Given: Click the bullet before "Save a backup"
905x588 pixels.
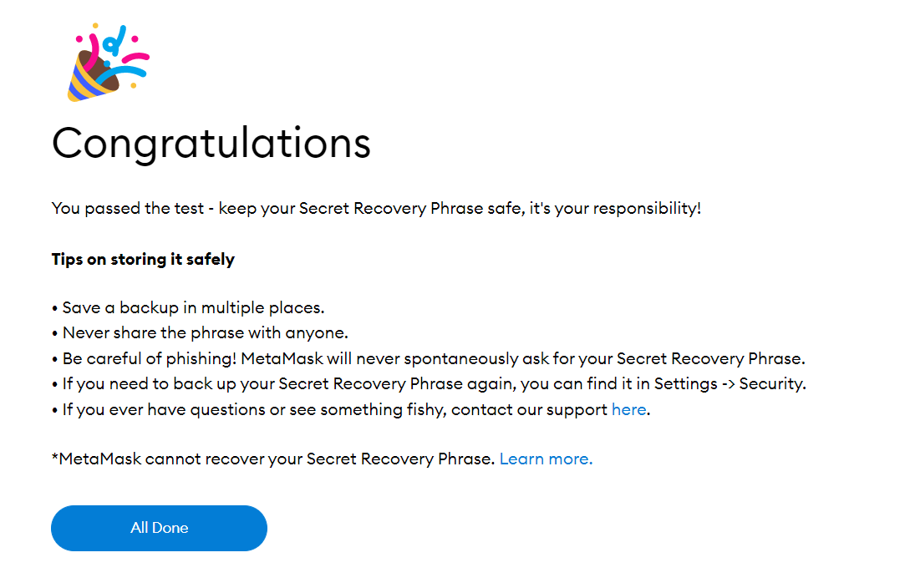Looking at the screenshot, I should 55,309.
